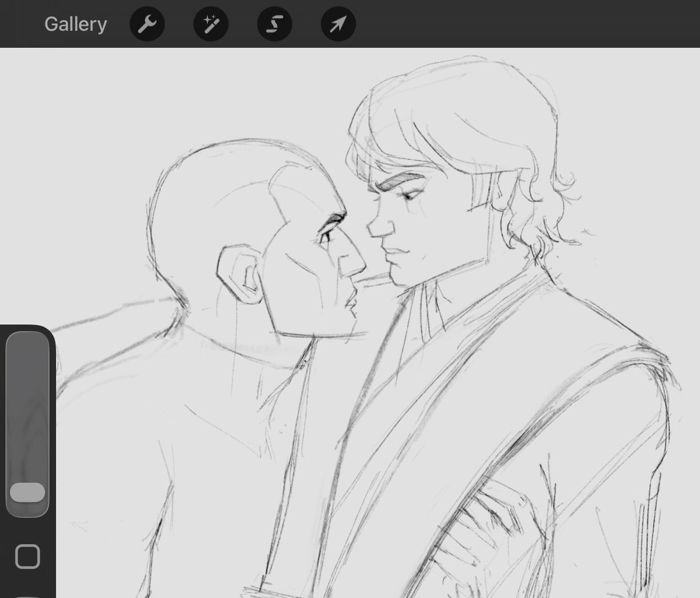The image size is (700, 598).
Task: Tap the square Modify button in sidebar
Action: pyautogui.click(x=27, y=557)
